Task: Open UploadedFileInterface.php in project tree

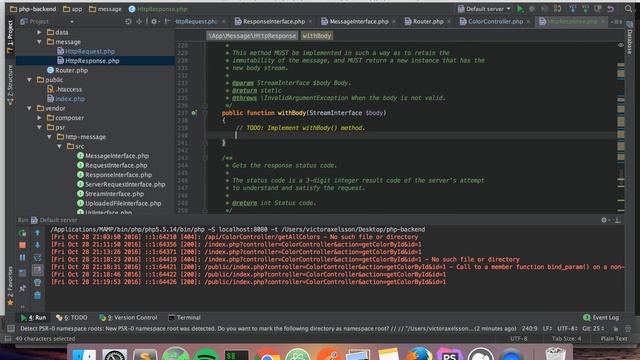Action: 123,203
